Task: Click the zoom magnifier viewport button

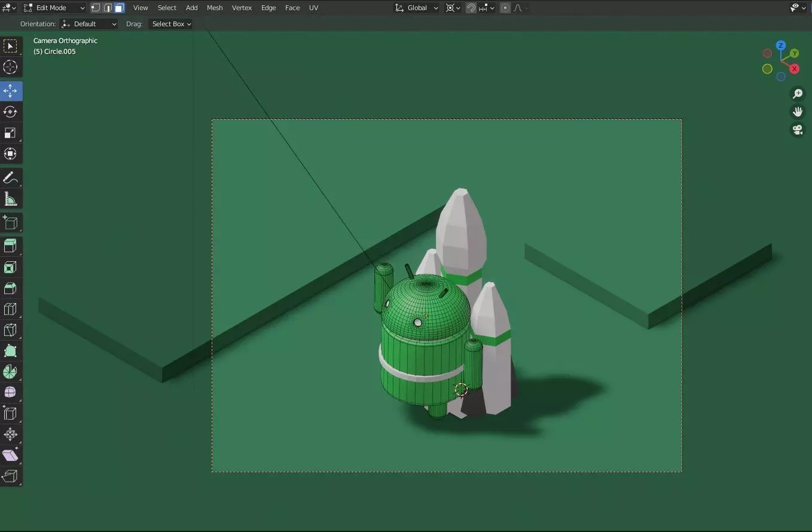Action: point(798,94)
